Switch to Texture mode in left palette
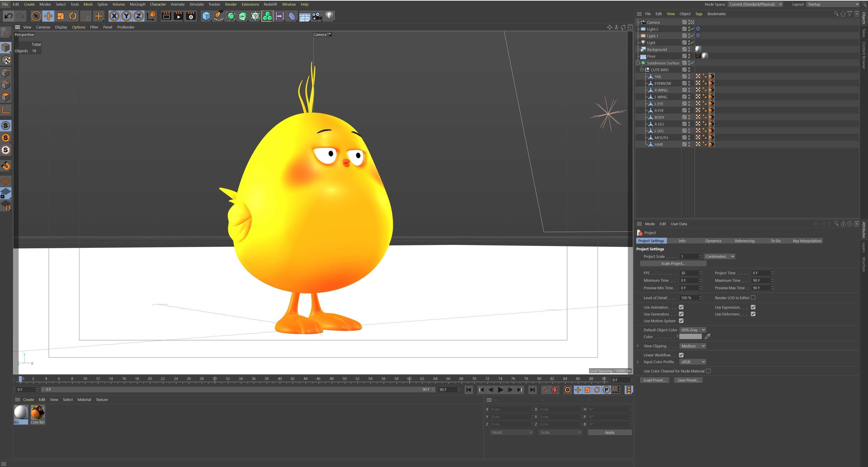Image resolution: width=868 pixels, height=467 pixels. pyautogui.click(x=6, y=60)
